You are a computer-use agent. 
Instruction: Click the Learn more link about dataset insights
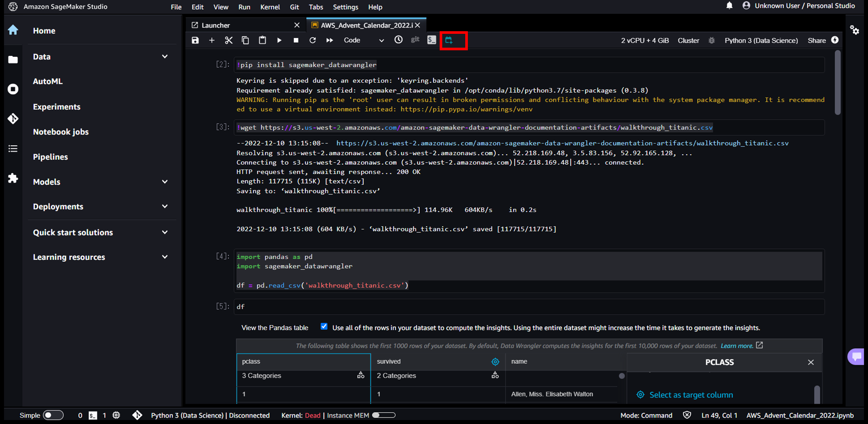tap(736, 346)
